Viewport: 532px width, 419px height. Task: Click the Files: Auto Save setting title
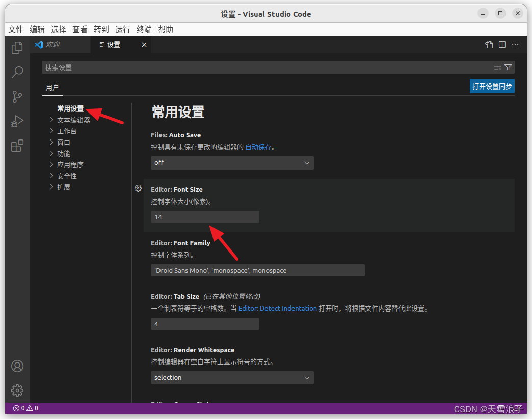click(176, 135)
